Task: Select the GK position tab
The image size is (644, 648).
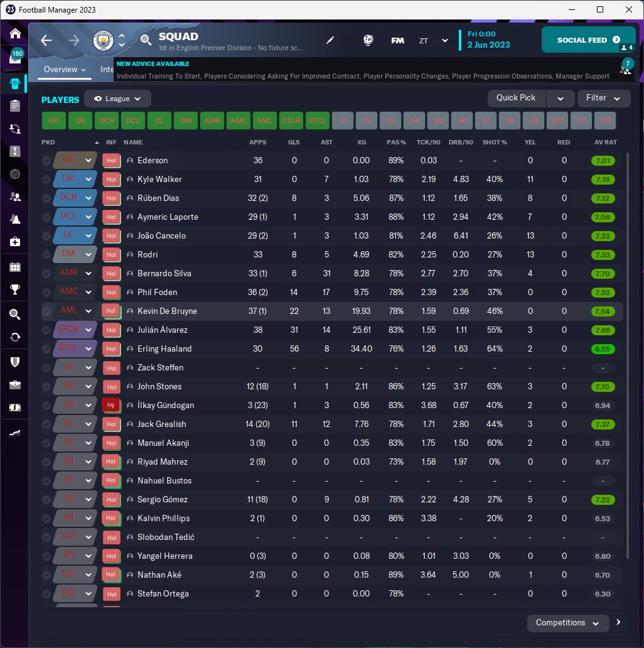Action: (54, 121)
